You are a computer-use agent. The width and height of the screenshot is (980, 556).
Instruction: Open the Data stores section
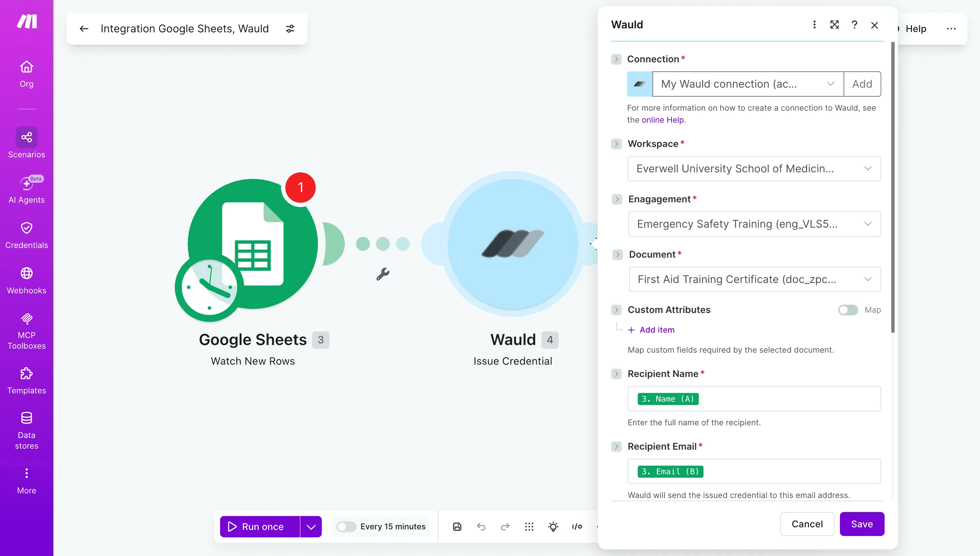pyautogui.click(x=26, y=431)
